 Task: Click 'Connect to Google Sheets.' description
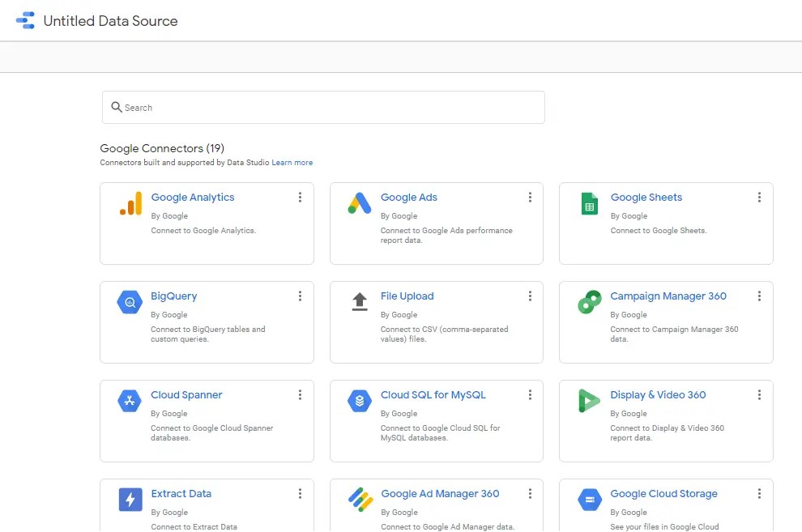[x=659, y=231]
